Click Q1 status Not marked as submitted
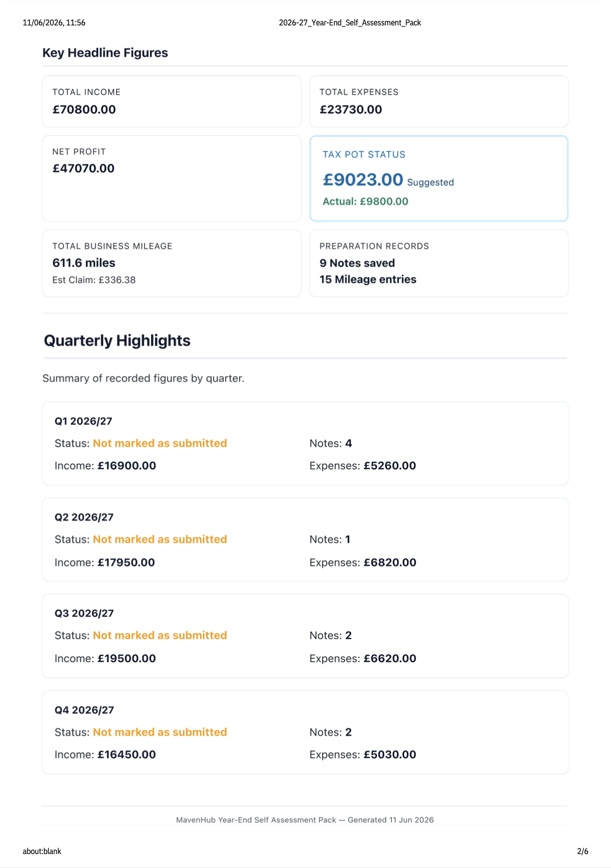 coord(160,443)
